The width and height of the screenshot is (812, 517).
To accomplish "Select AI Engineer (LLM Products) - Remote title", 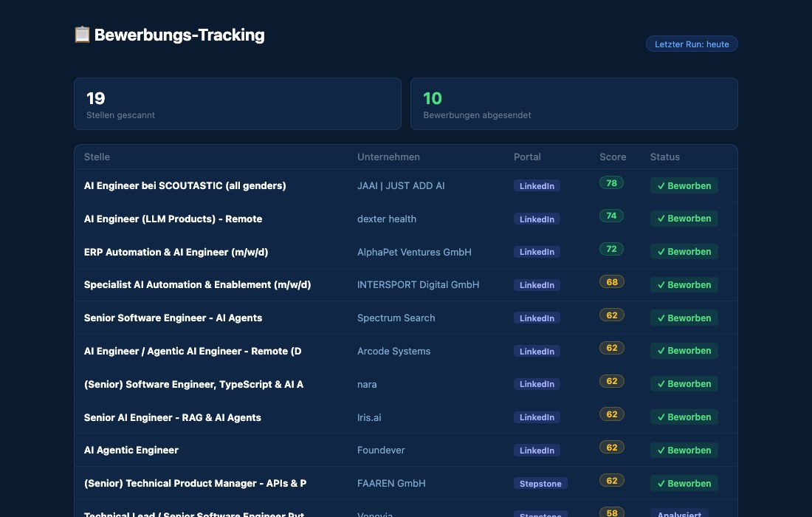I will (173, 219).
